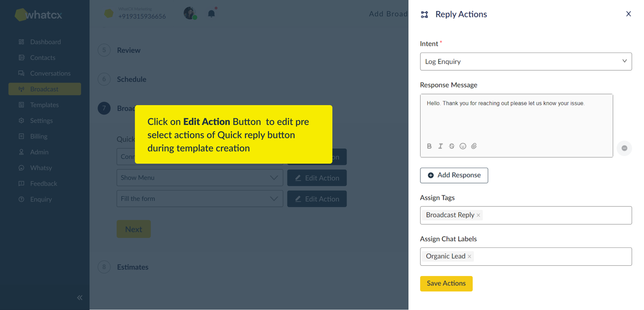
Task: Attach a file using the paperclip icon
Action: (x=474, y=146)
